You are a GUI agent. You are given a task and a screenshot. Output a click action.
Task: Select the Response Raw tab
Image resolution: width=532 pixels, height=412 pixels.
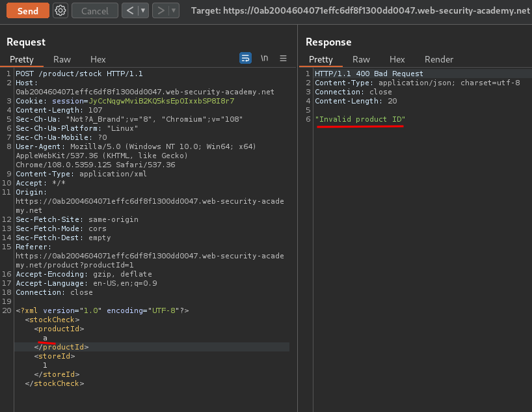361,59
